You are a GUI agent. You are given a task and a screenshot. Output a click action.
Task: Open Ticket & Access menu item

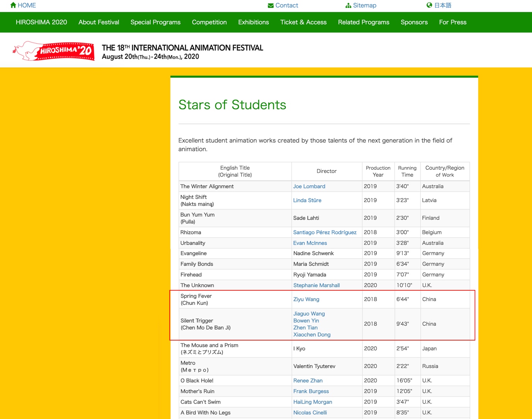click(303, 22)
